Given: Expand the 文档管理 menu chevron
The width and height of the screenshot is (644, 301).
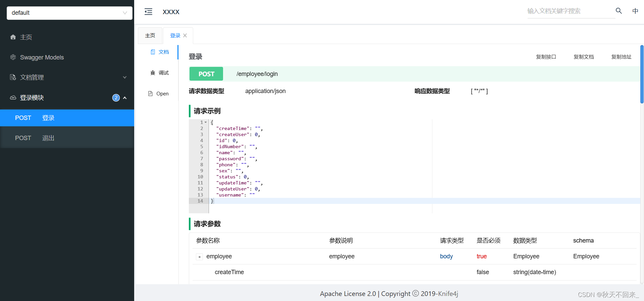Looking at the screenshot, I should [x=125, y=77].
